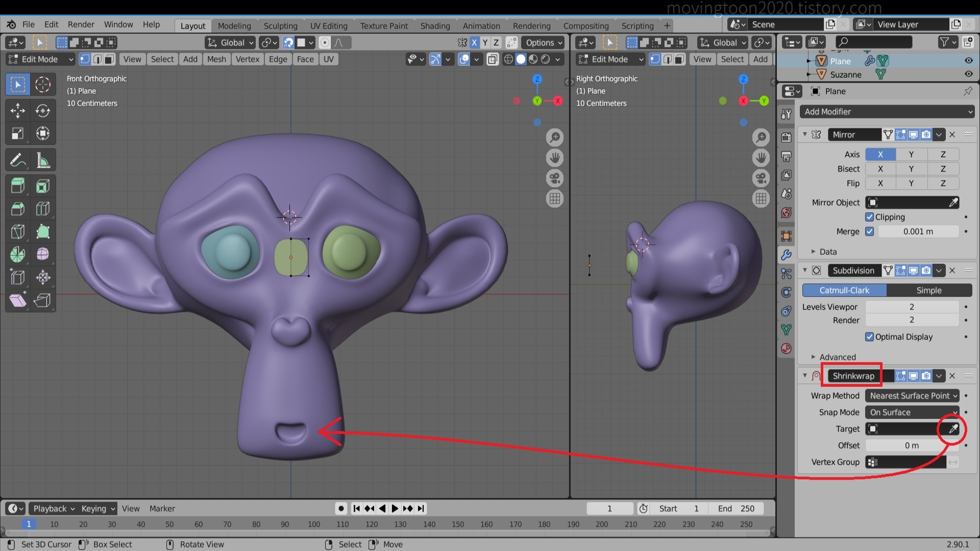Enable Mirror Bisect X
The image size is (980, 551).
coord(880,169)
